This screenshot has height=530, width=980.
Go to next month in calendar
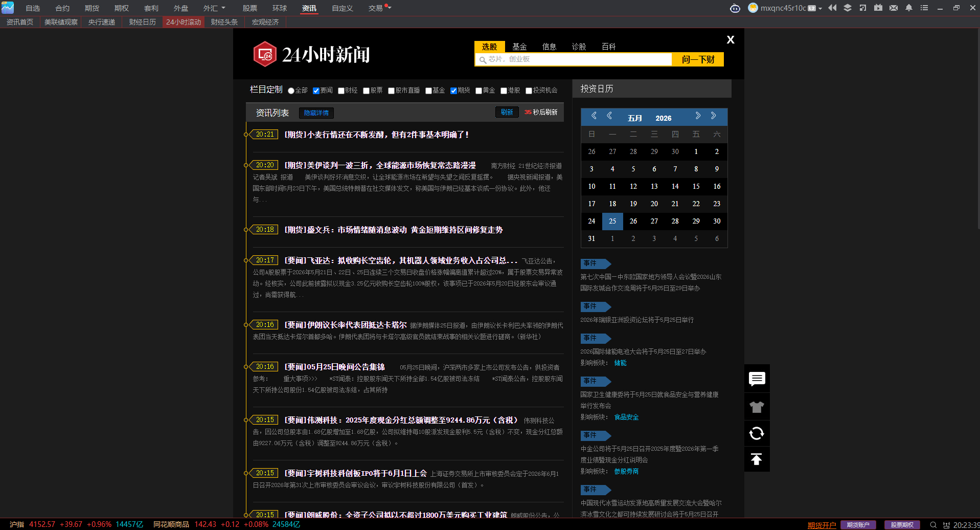(698, 116)
